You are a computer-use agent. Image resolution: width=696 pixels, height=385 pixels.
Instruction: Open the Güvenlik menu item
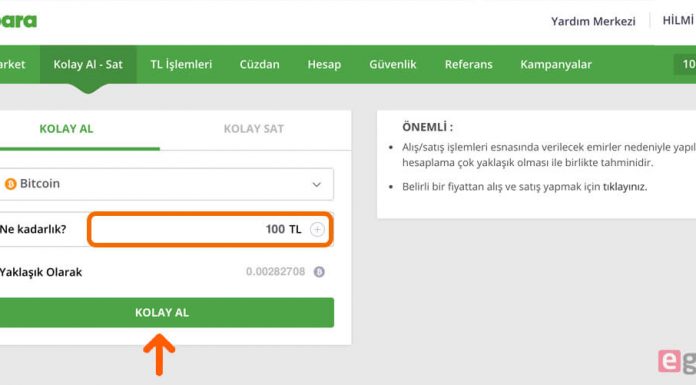pyautogui.click(x=393, y=64)
